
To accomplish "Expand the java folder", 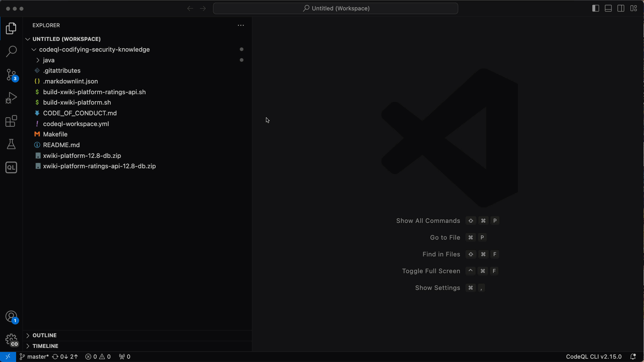I will [x=49, y=60].
